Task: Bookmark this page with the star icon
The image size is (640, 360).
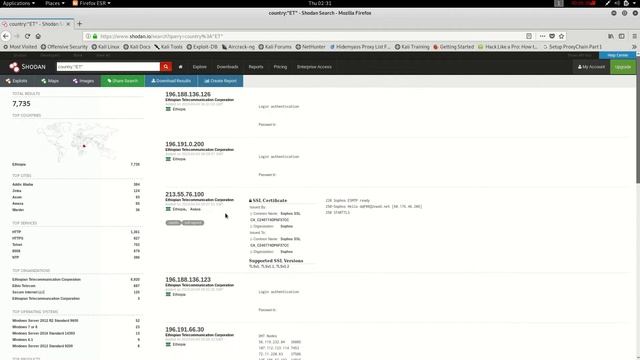Action: coord(562,36)
